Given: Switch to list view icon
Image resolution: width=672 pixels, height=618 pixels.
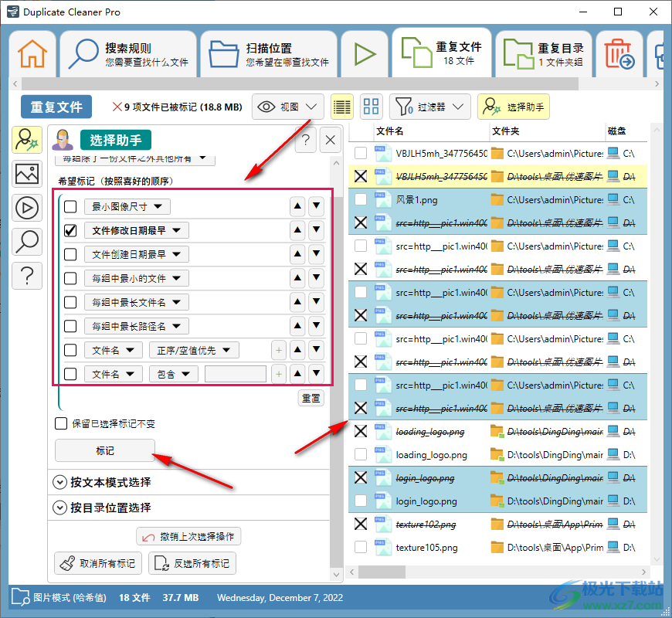Looking at the screenshot, I should click(342, 107).
